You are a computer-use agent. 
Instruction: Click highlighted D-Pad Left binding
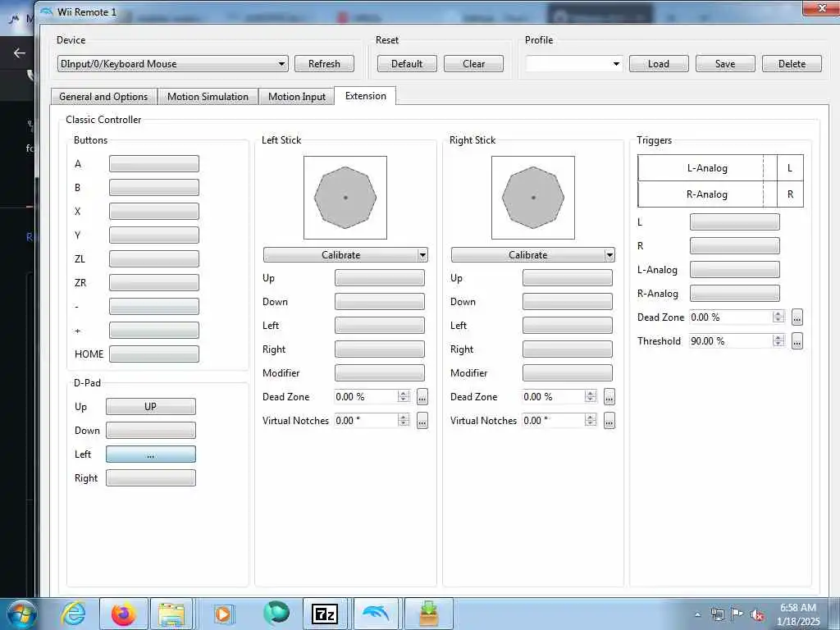click(151, 454)
